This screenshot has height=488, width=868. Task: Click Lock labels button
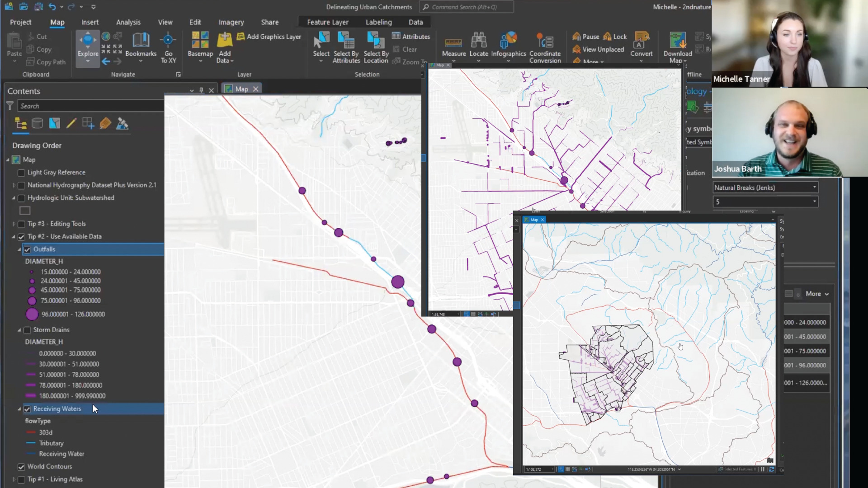[615, 37]
